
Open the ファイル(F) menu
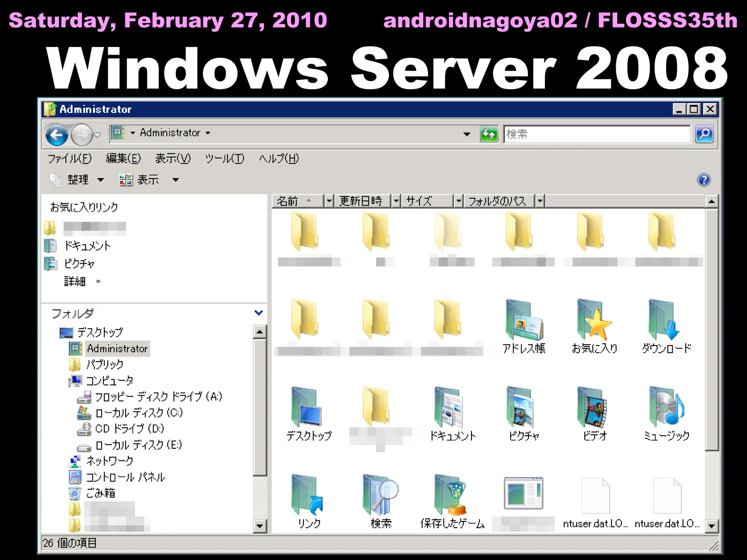click(70, 158)
